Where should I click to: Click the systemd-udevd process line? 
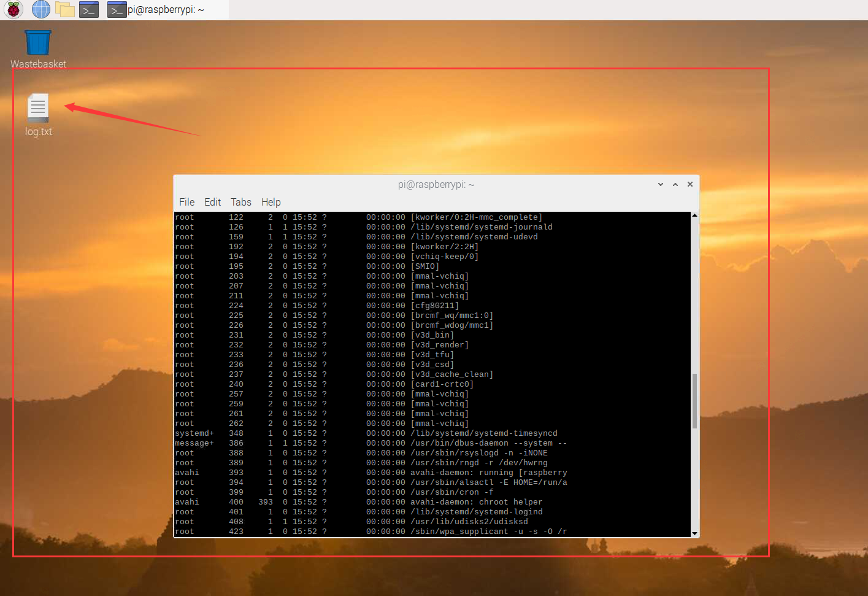pos(356,237)
